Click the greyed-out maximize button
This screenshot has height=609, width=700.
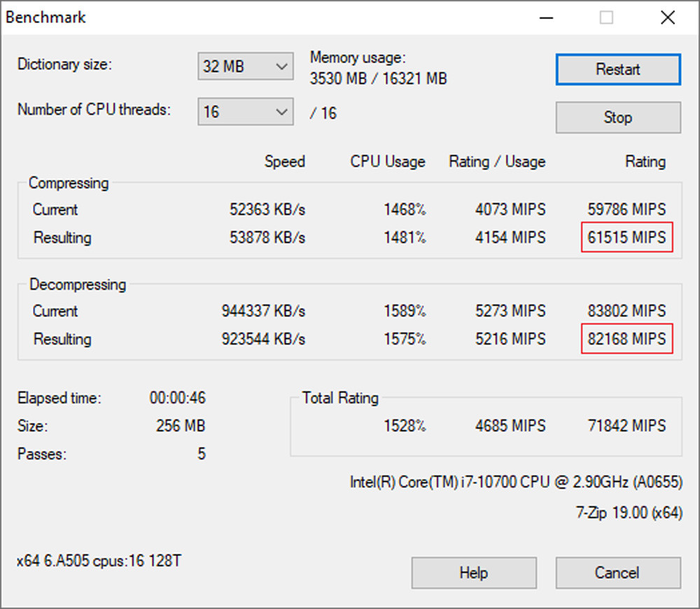(606, 18)
